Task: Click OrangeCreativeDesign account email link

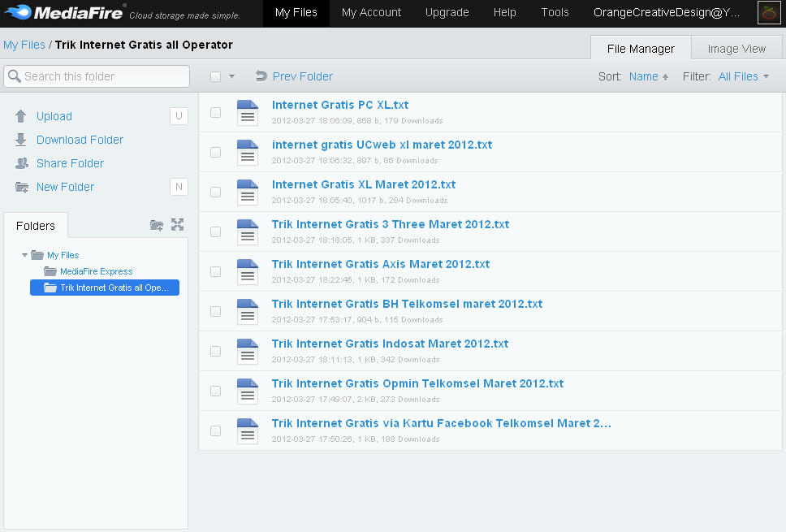Action: tap(667, 12)
